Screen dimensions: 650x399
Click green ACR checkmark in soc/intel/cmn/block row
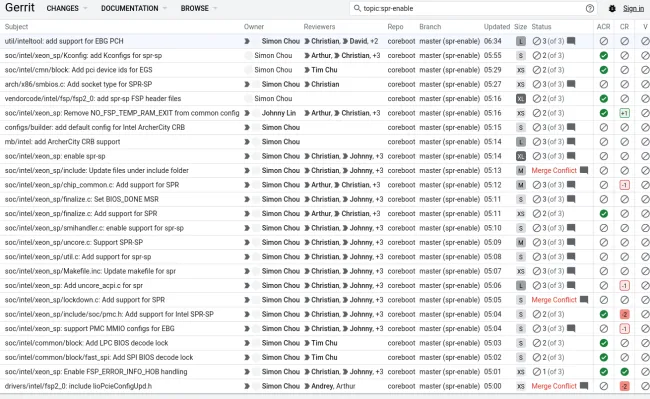click(x=604, y=70)
